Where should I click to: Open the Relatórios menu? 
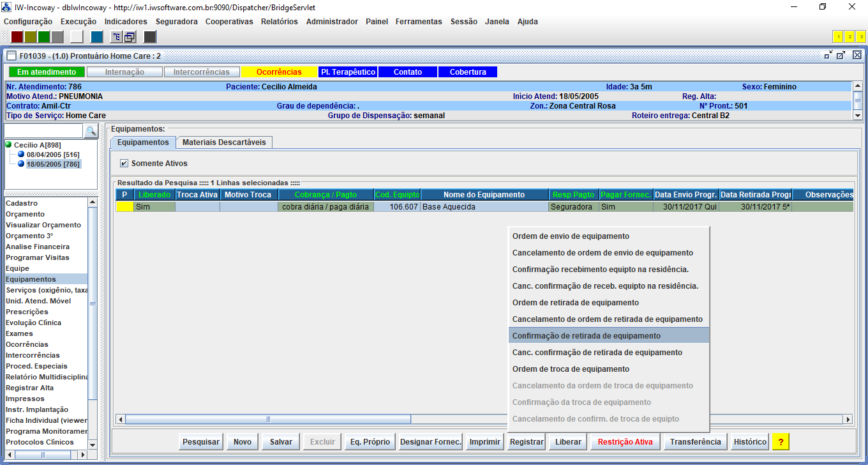tap(279, 21)
